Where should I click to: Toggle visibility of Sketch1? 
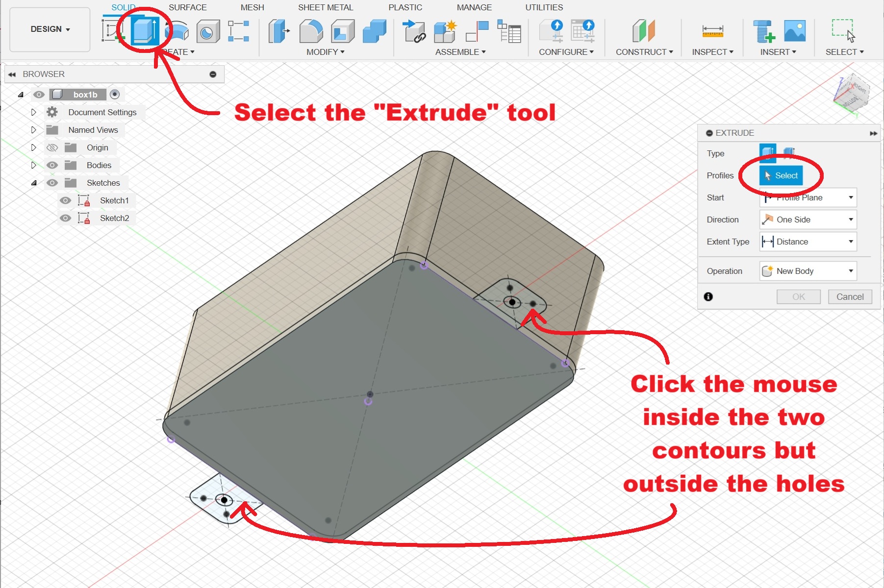coord(65,200)
